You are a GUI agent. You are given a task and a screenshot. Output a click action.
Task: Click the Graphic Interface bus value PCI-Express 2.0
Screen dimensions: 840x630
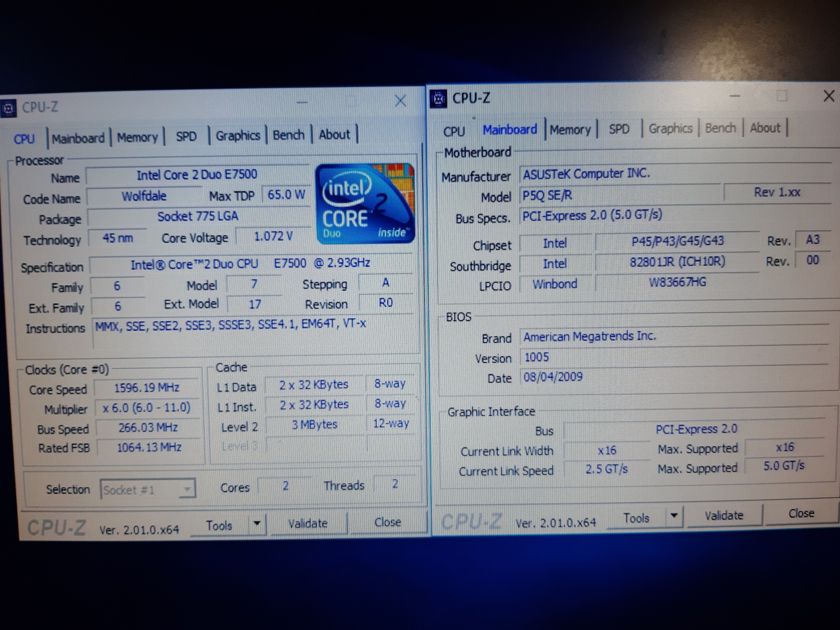(696, 429)
